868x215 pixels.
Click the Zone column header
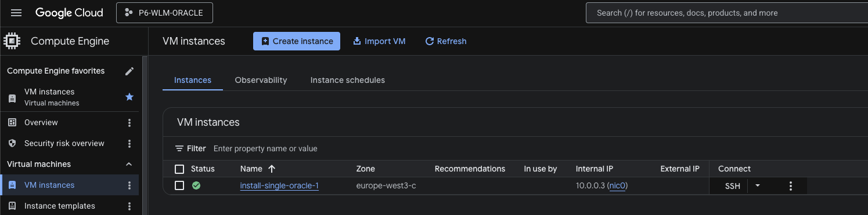pyautogui.click(x=365, y=169)
